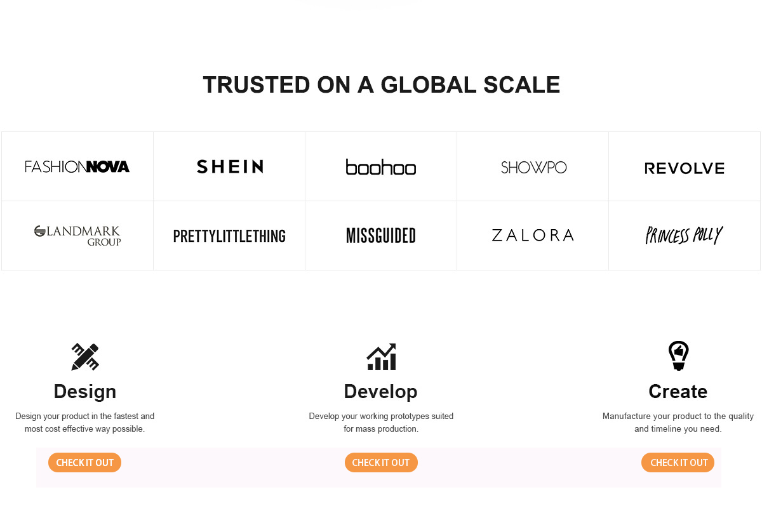
Task: Click Check It Out under Create
Action: click(678, 463)
